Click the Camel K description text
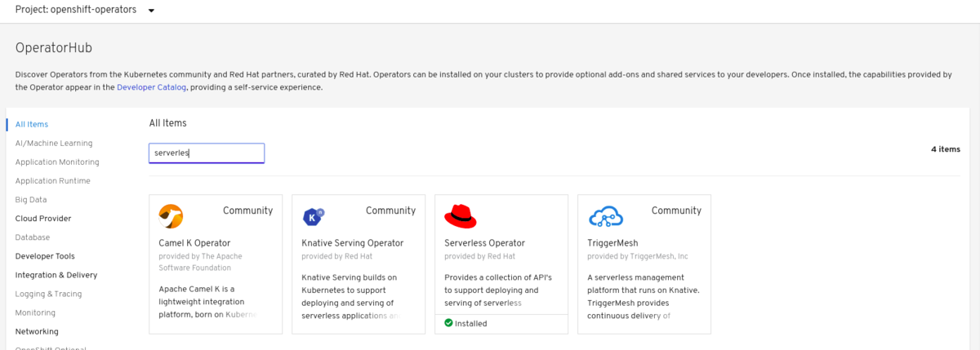 (207, 301)
